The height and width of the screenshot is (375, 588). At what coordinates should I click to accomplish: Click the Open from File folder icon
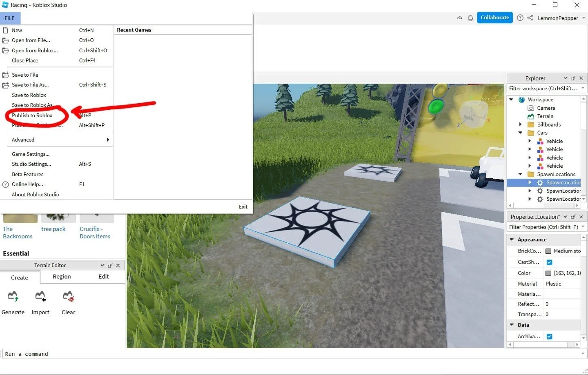tap(6, 40)
